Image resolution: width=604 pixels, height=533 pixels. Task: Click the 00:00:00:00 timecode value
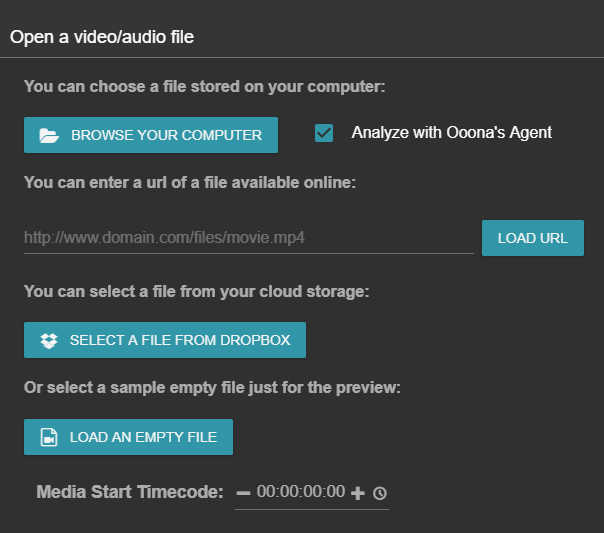301,492
